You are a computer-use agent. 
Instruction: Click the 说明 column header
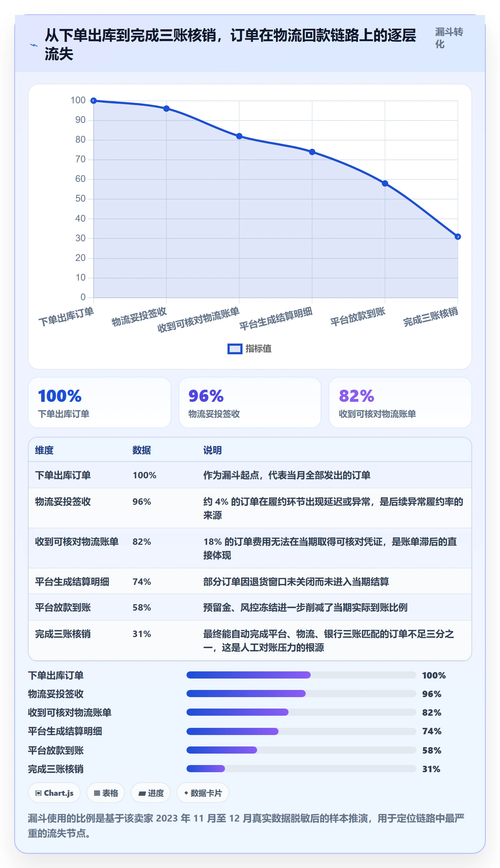[212, 450]
